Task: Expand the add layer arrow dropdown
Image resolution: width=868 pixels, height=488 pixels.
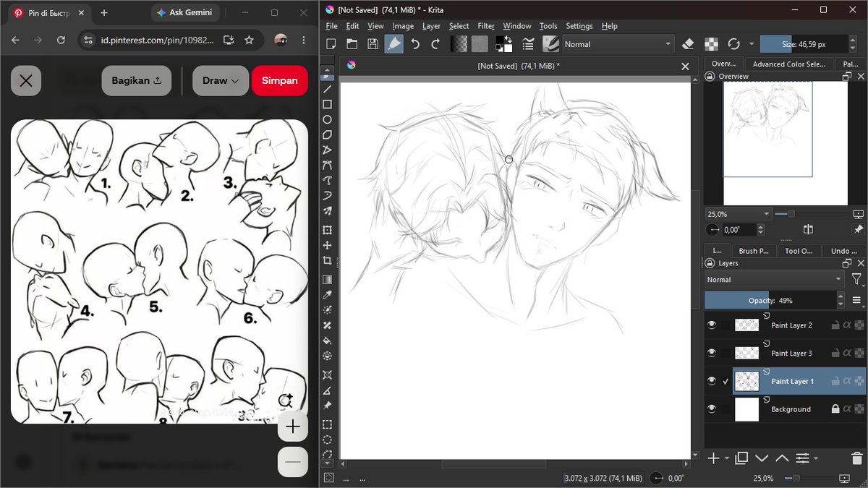Action: coord(726,458)
